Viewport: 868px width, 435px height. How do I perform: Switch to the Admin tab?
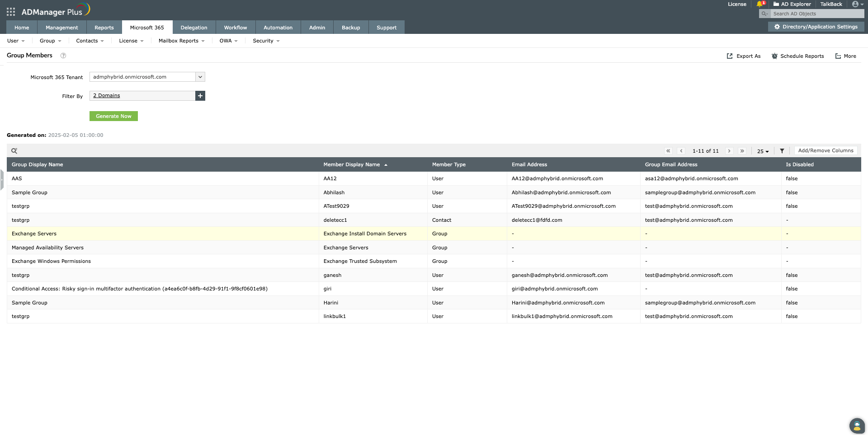(317, 28)
